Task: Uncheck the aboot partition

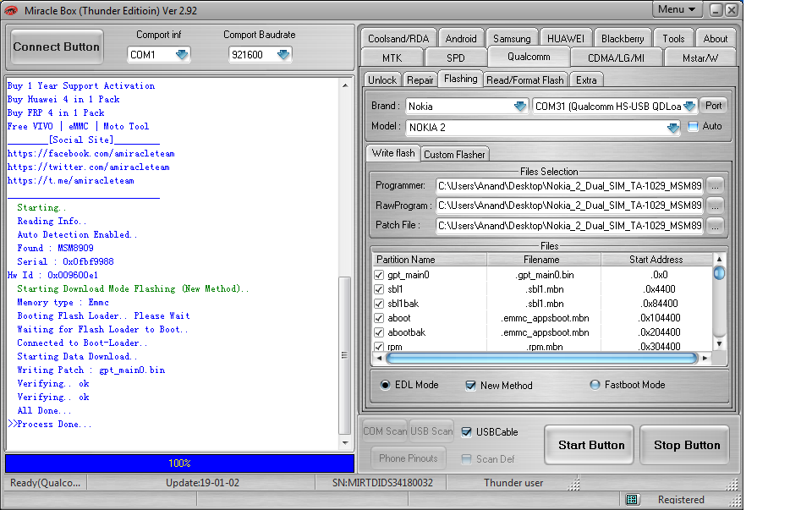Action: coord(379,318)
